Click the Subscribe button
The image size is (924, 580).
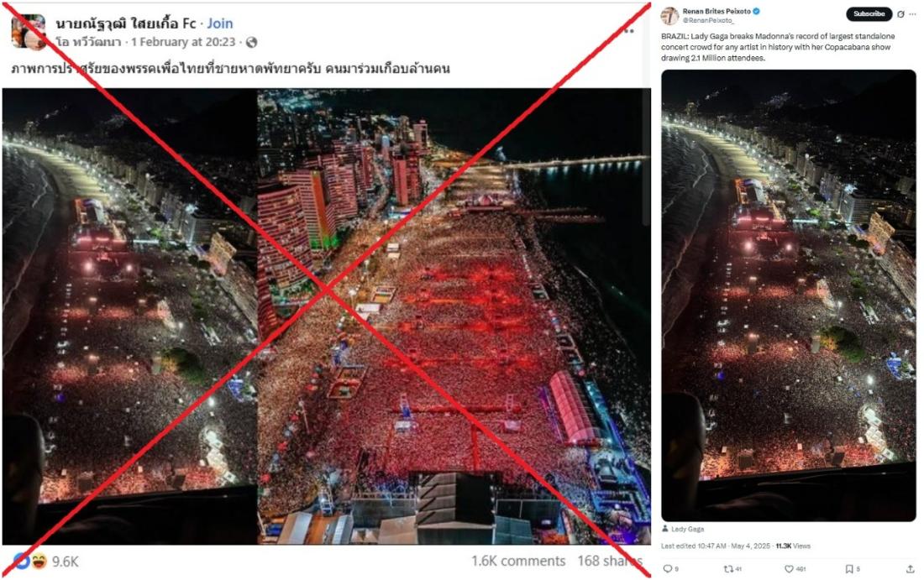[869, 13]
